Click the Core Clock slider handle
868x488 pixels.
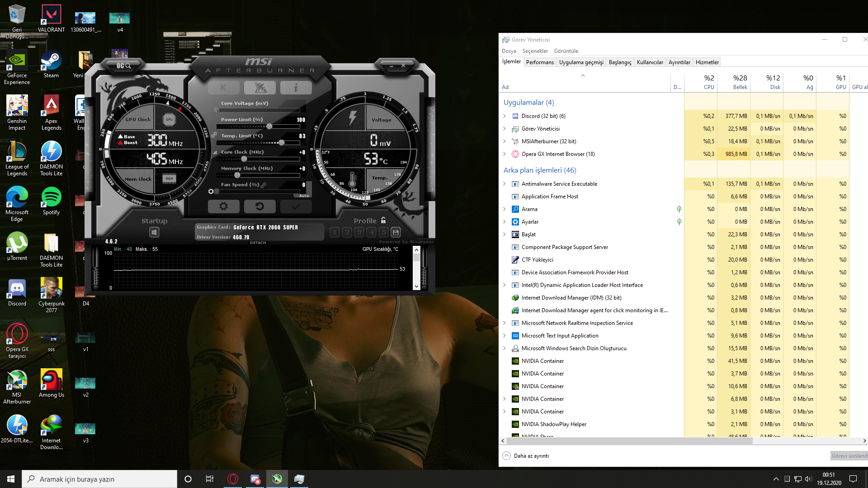click(x=244, y=159)
